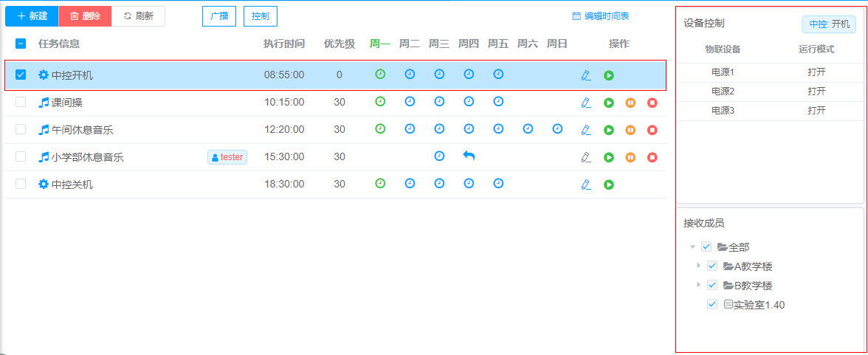Click Sunday clock icon for 午间休息音乐
Image resolution: width=868 pixels, height=355 pixels.
pyautogui.click(x=557, y=129)
